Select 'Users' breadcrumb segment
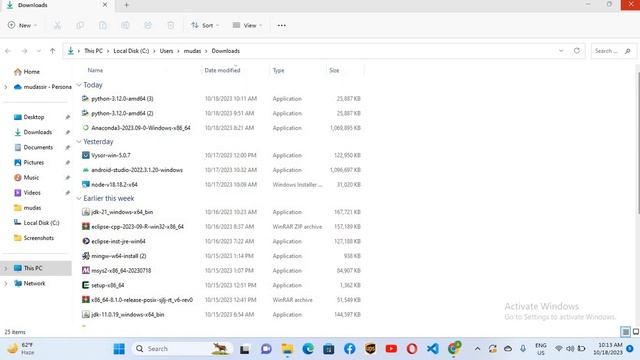The image size is (640, 360). click(x=166, y=51)
